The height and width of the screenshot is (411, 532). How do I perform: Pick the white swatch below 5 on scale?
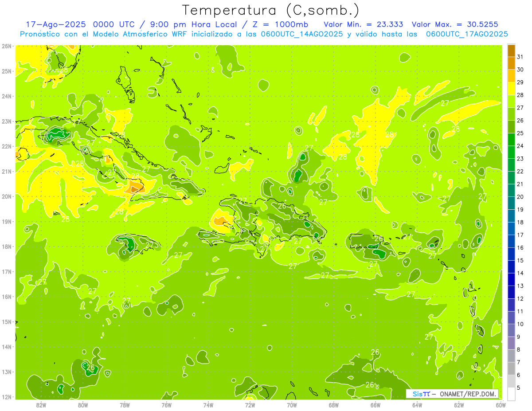tap(511, 394)
